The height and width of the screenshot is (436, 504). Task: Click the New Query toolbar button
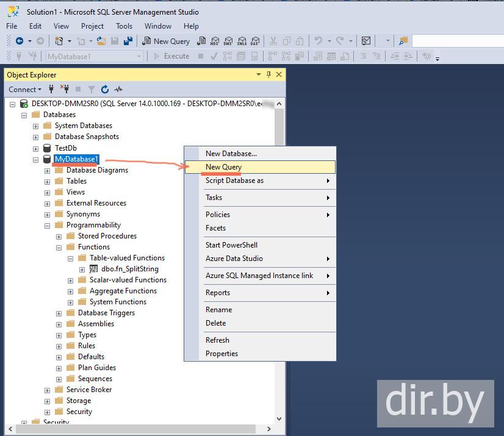point(166,41)
